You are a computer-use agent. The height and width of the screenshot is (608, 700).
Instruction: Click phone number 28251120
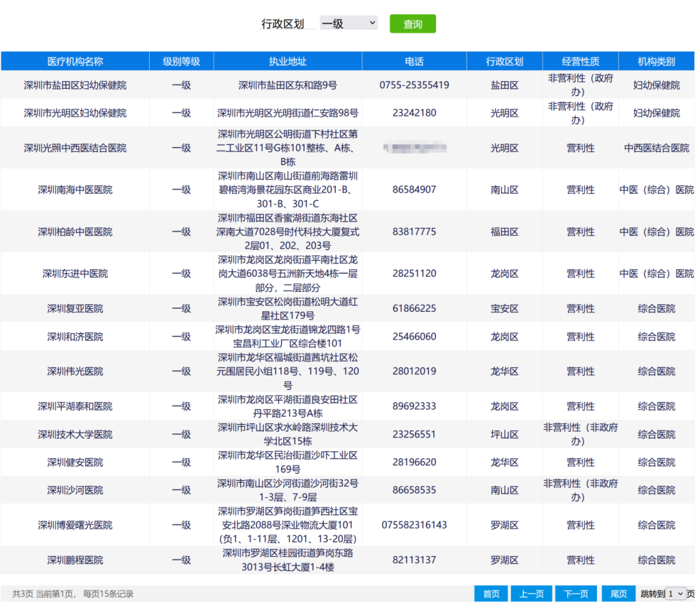click(x=414, y=274)
